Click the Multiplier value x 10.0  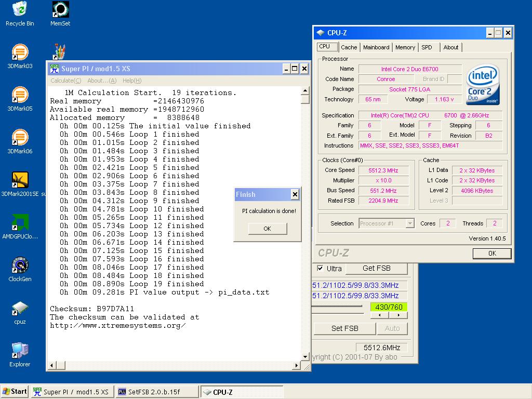pos(383,180)
